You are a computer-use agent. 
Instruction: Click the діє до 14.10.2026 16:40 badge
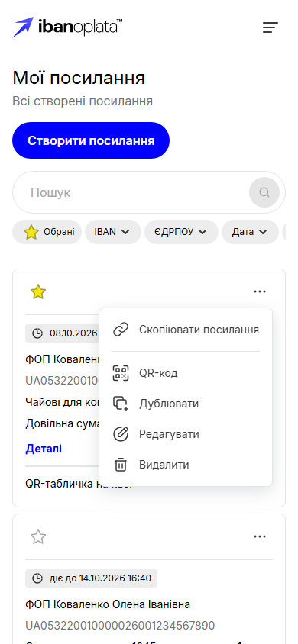point(91,578)
